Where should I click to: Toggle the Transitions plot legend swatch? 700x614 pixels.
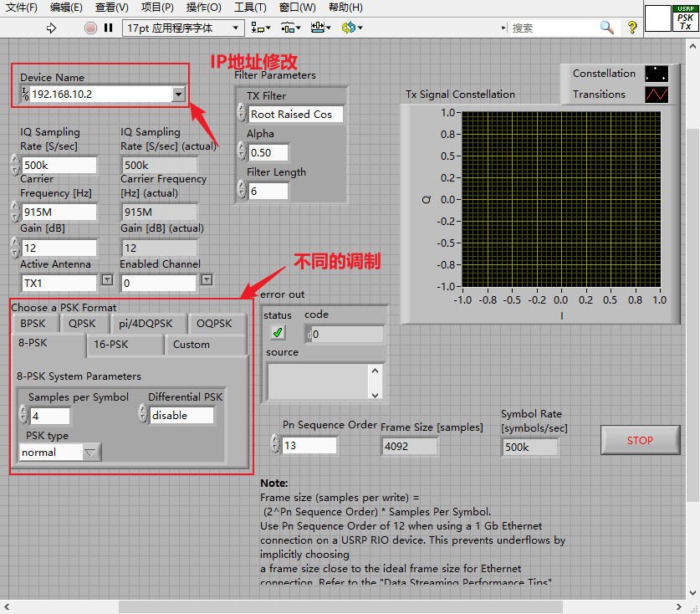pyautogui.click(x=657, y=95)
